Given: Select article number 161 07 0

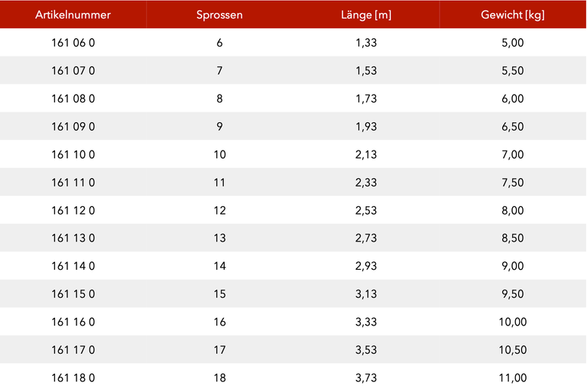Looking at the screenshot, I should (73, 71).
